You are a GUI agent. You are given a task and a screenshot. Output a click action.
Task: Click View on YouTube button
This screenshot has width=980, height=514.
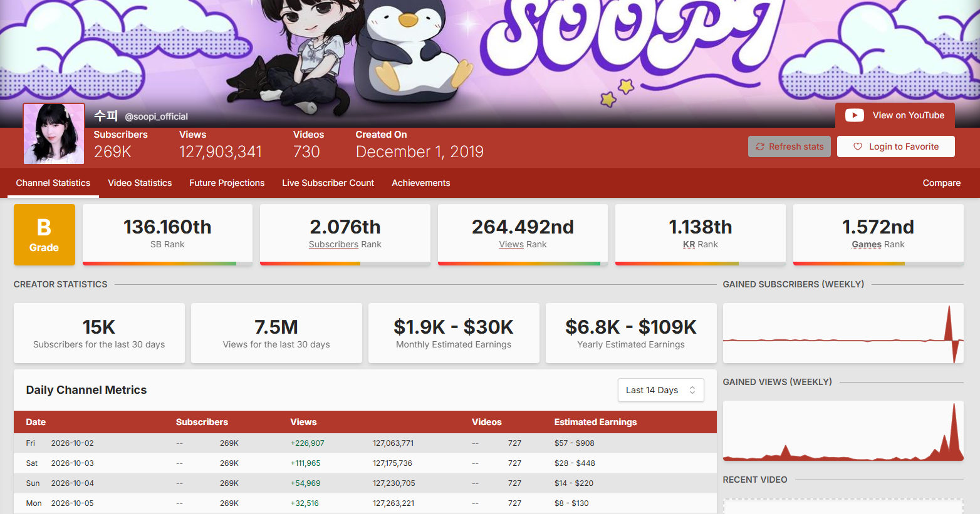(x=895, y=115)
